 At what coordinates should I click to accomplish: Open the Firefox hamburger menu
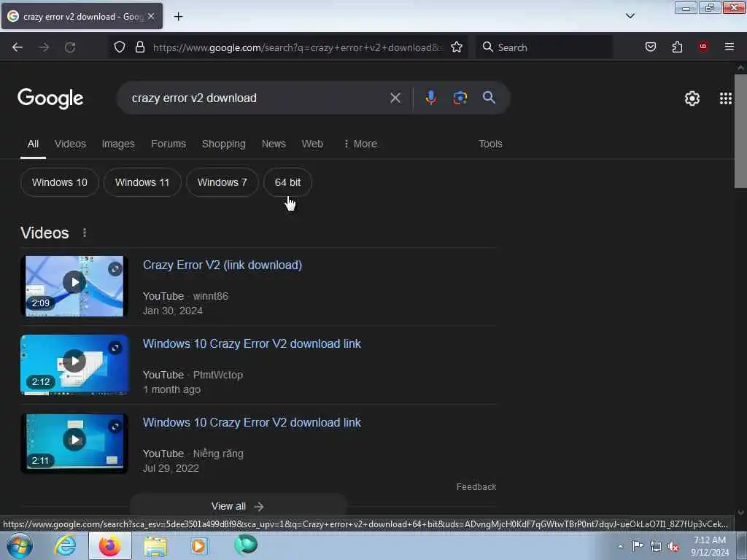(x=729, y=47)
